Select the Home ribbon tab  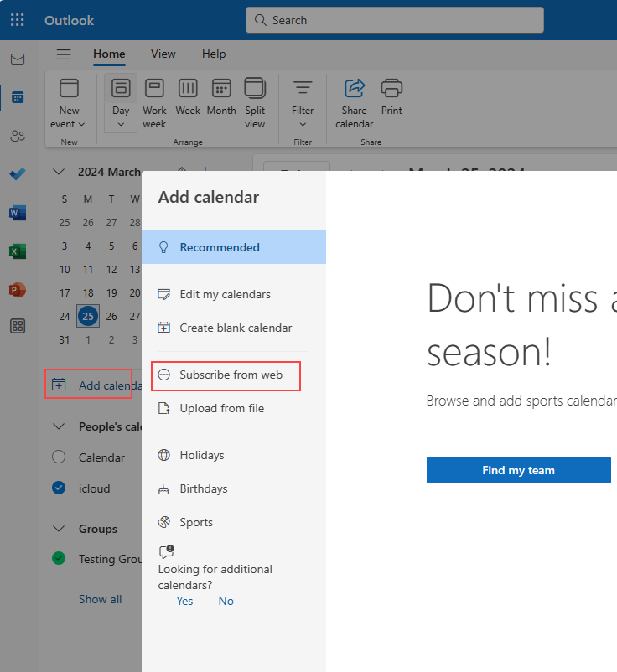pos(109,54)
